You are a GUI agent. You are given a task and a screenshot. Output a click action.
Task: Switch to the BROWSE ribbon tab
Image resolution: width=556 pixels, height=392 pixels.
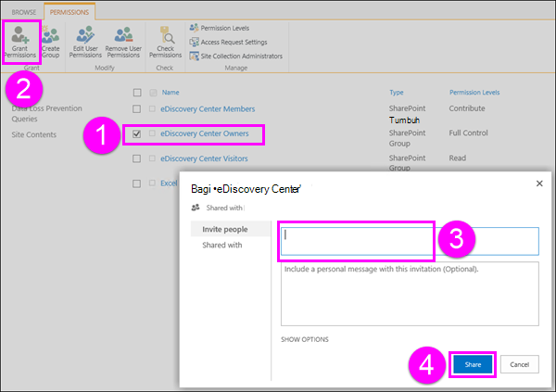[x=24, y=12]
